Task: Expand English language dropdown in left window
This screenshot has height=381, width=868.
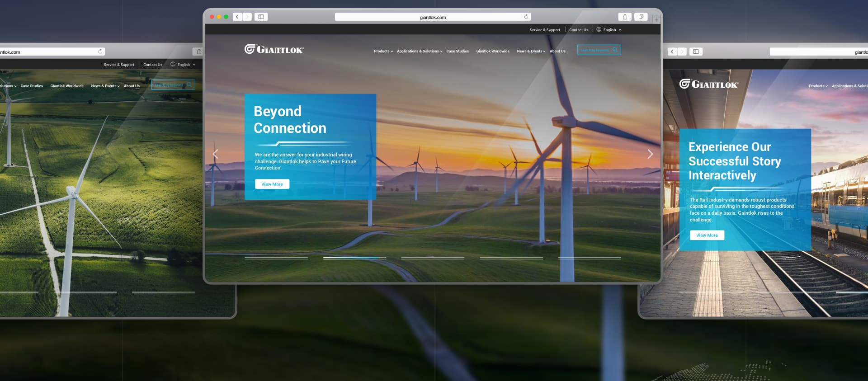Action: tap(186, 65)
